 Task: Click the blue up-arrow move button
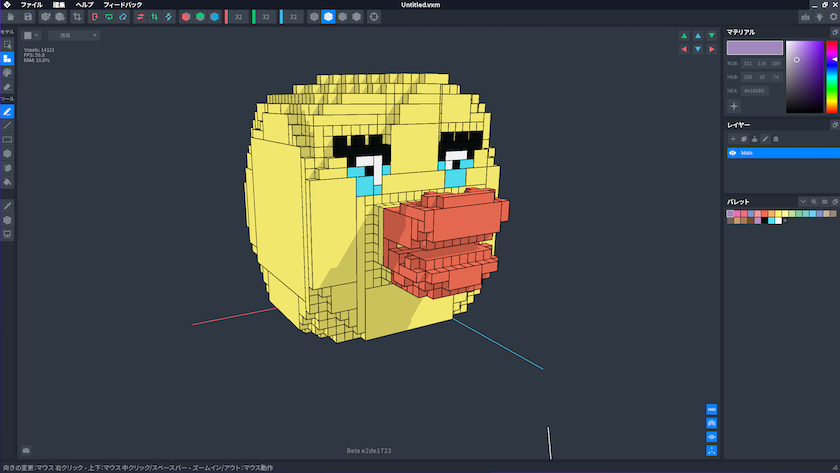coord(698,35)
